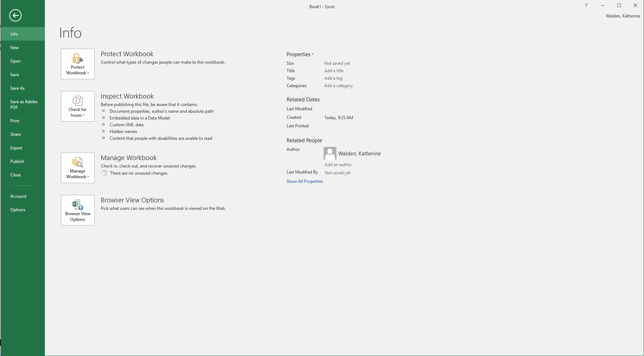Open the Check for Issues dropdown

click(x=78, y=106)
